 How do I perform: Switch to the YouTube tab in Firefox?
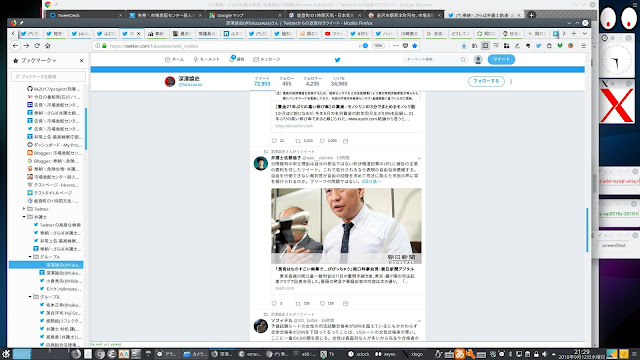coord(334,33)
